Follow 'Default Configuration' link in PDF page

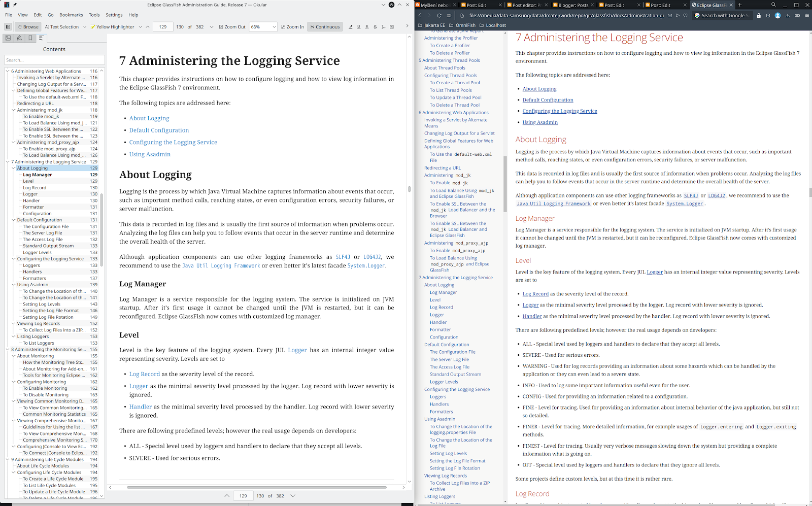[x=159, y=130]
